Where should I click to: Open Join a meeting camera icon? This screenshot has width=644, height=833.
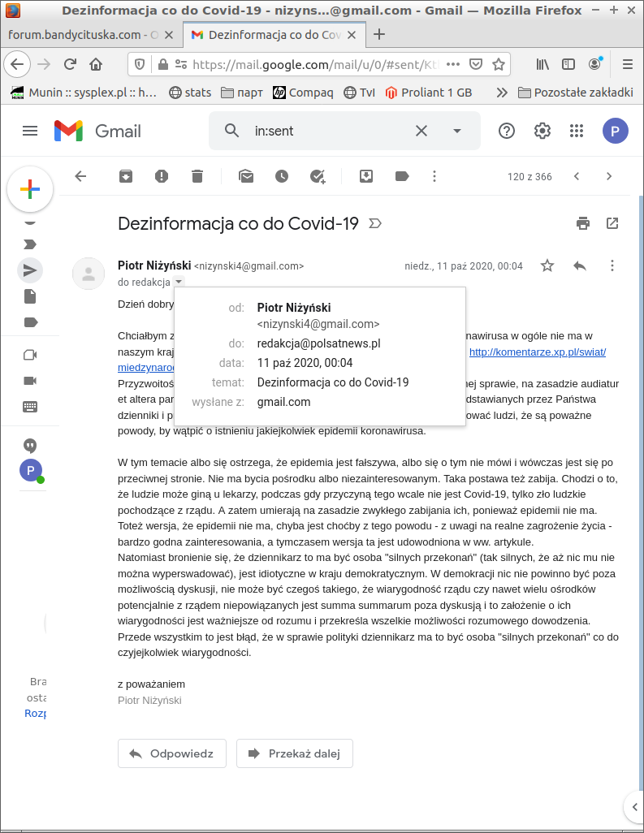coord(30,381)
